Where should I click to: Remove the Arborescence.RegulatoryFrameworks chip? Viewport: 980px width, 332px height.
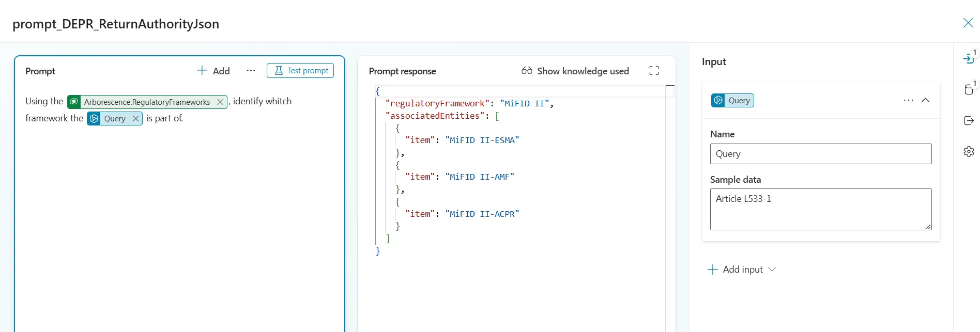(x=220, y=102)
